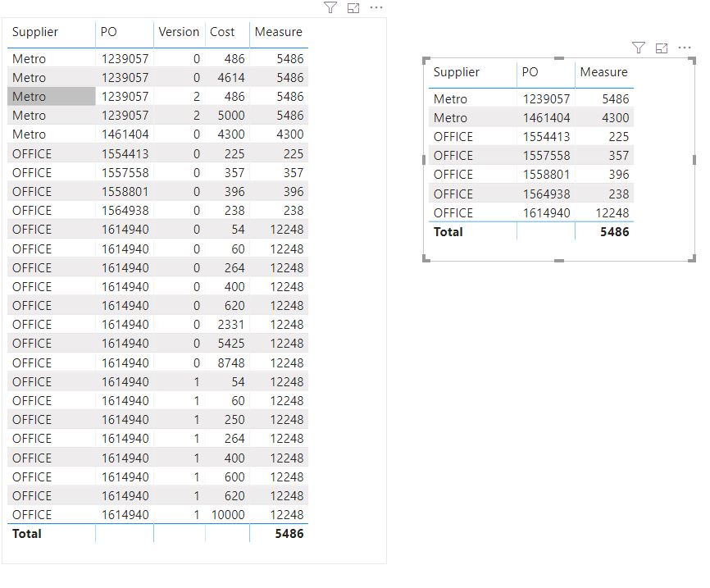Grab right-middle handle of right visual
Viewport: 710px width, 588px height.
[x=694, y=159]
